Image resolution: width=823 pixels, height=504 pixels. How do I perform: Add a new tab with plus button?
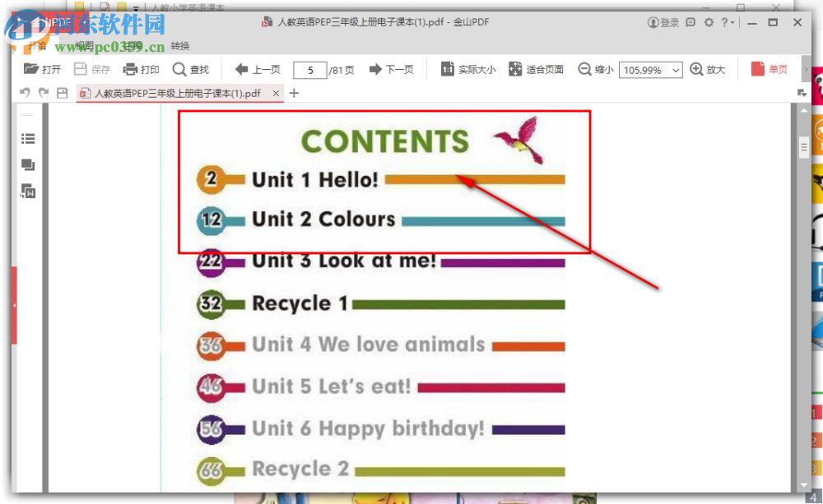coord(294,93)
